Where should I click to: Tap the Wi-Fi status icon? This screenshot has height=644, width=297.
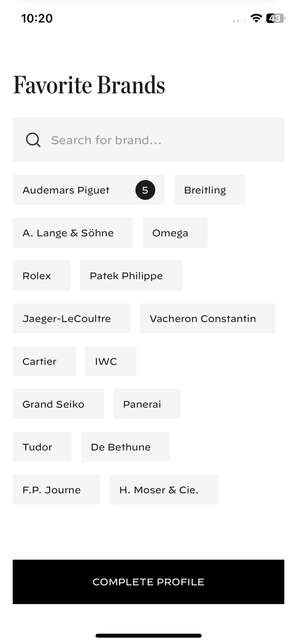click(x=256, y=18)
